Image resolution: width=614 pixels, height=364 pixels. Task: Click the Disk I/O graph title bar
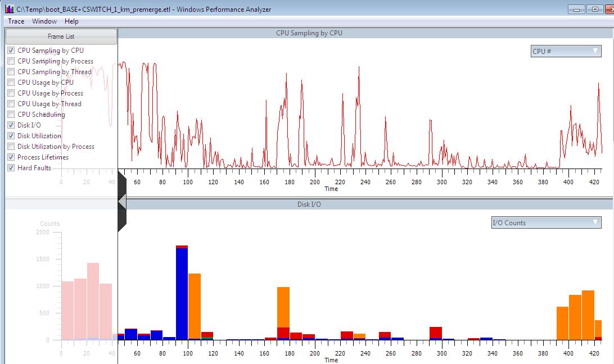tap(309, 204)
